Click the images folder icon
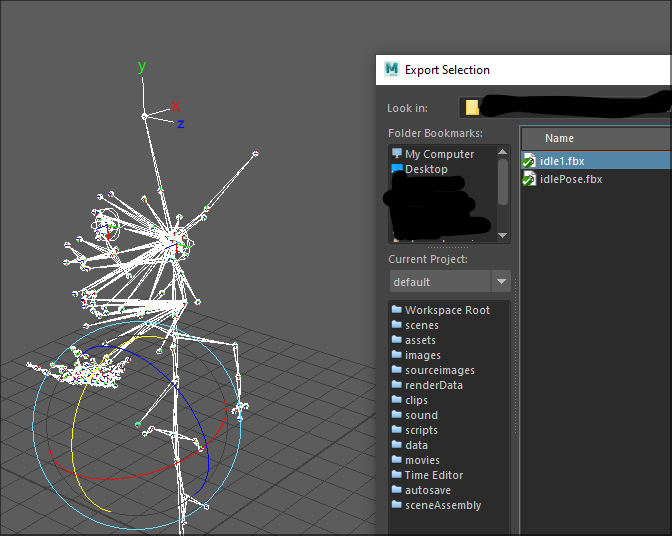The width and height of the screenshot is (672, 536). [x=397, y=354]
